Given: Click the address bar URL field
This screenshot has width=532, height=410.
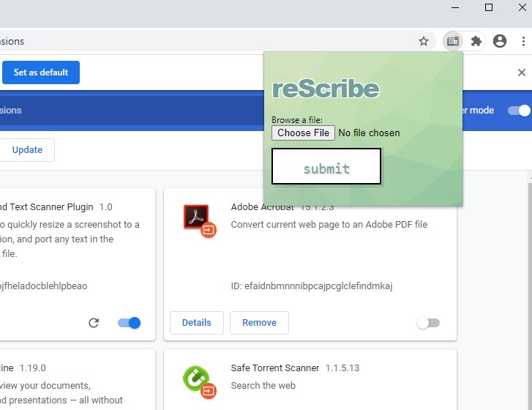Looking at the screenshot, I should click(217, 42).
